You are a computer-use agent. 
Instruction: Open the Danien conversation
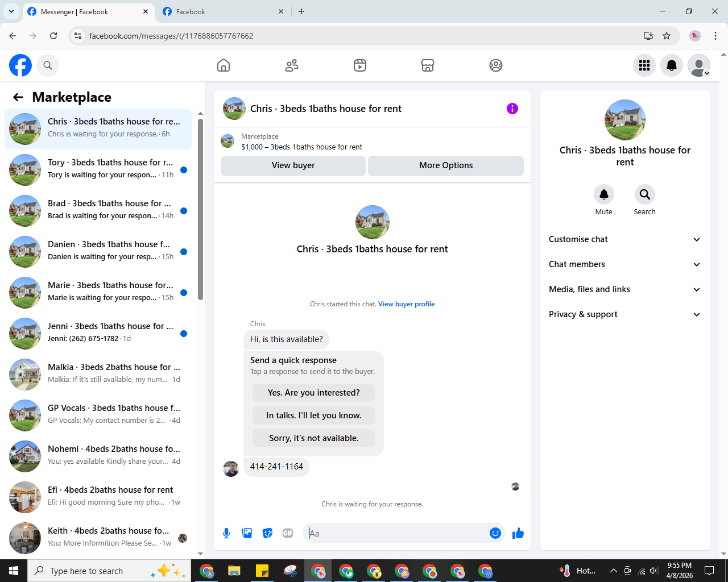[x=98, y=252]
